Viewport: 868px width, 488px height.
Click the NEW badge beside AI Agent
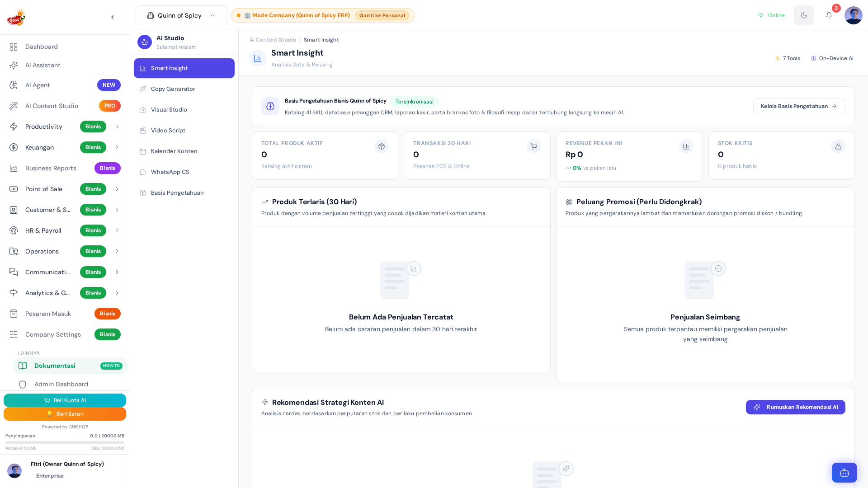[x=109, y=85]
